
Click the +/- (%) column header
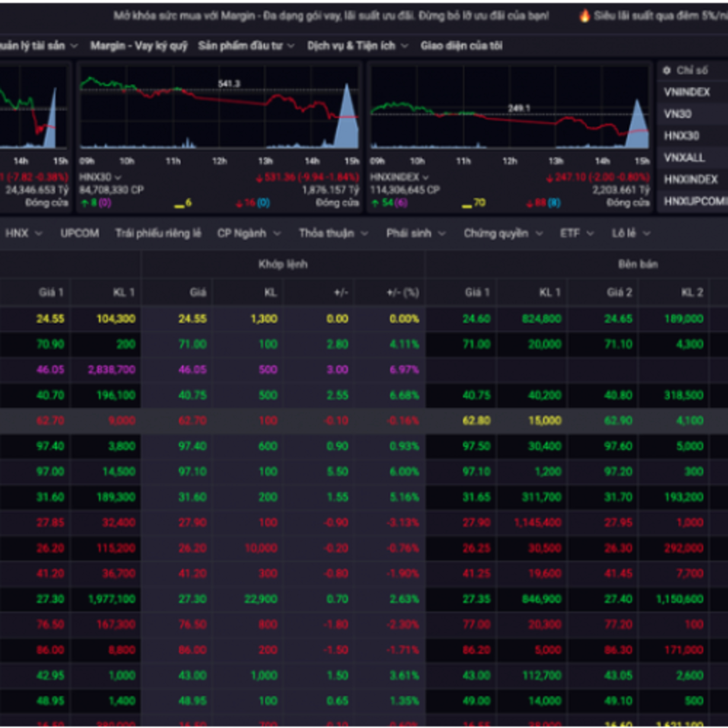click(x=402, y=292)
